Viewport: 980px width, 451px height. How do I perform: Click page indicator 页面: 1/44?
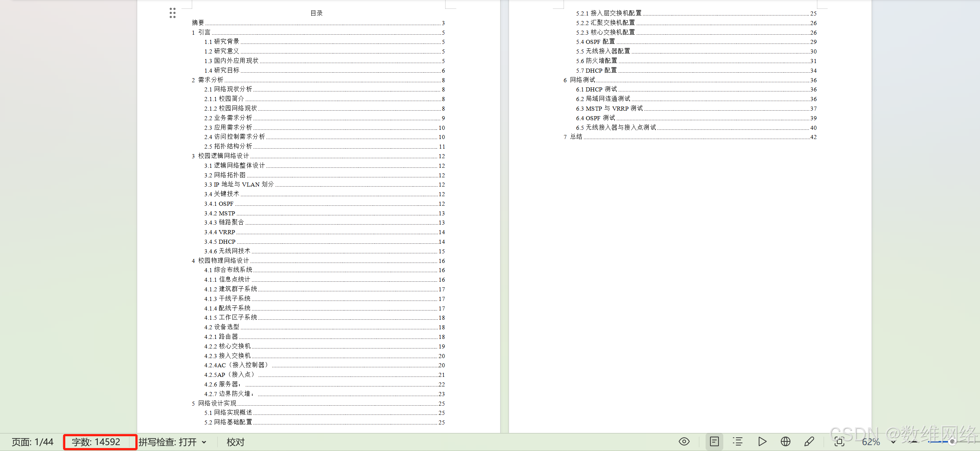coord(32,442)
